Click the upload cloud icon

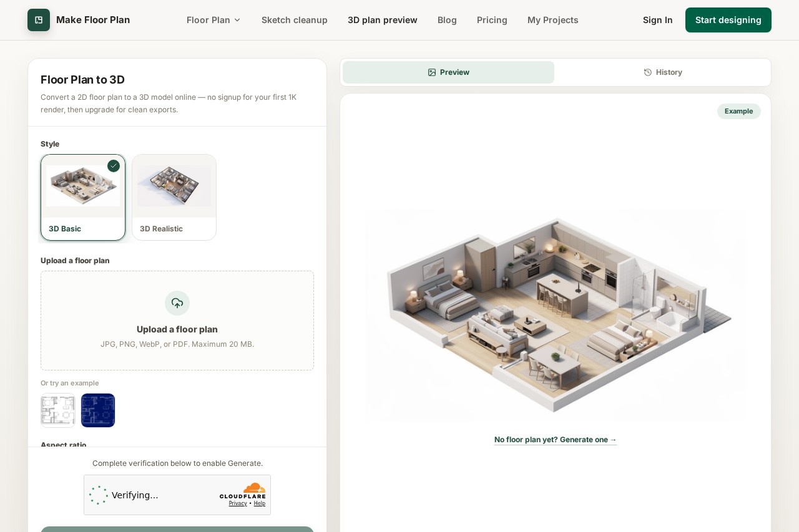click(177, 303)
